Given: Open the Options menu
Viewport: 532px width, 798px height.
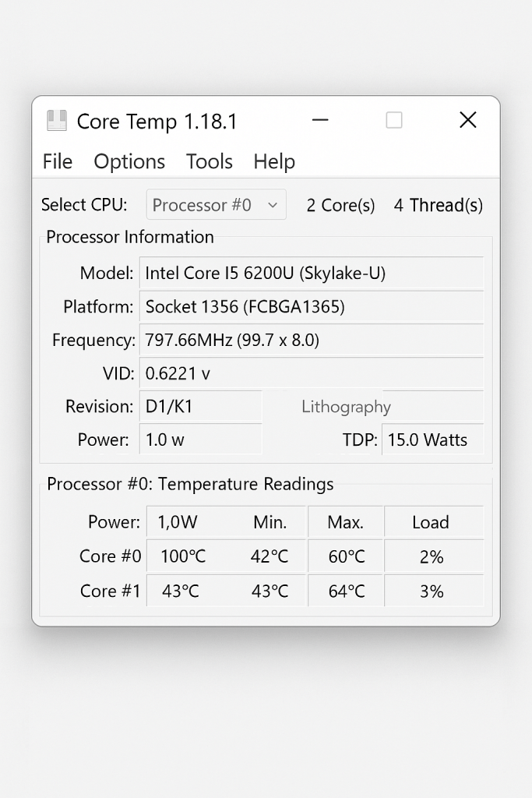Looking at the screenshot, I should click(129, 161).
